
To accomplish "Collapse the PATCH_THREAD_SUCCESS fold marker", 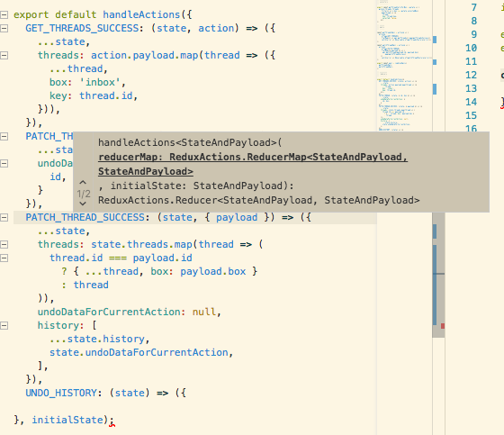I will (x=4, y=218).
